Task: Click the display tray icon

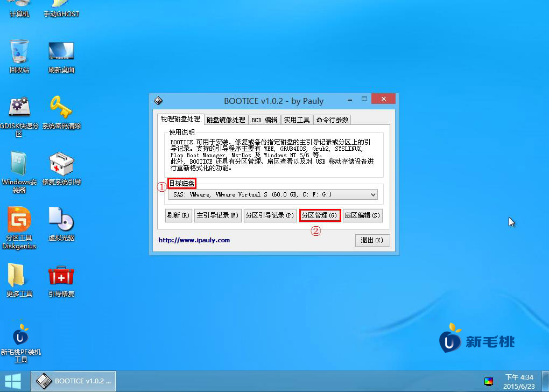Action: [x=489, y=381]
